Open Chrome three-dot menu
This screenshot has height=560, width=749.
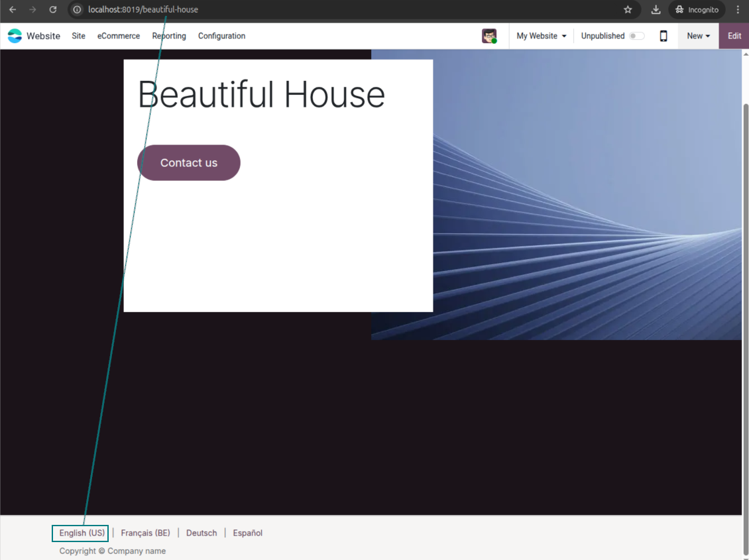pos(738,10)
